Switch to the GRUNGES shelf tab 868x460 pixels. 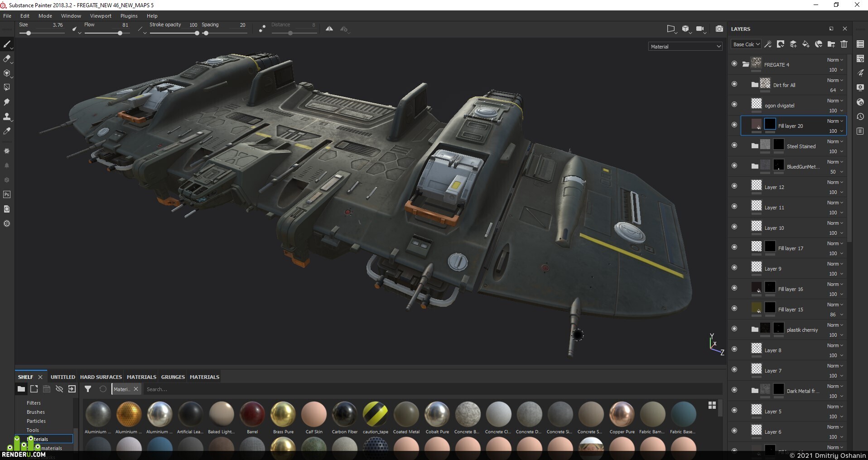[173, 377]
